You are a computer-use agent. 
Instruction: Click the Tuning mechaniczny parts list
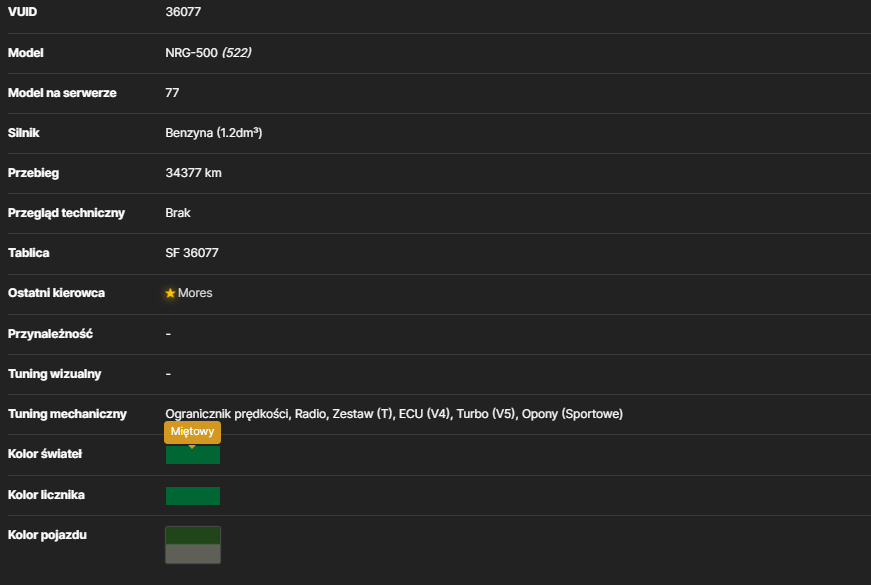394,414
